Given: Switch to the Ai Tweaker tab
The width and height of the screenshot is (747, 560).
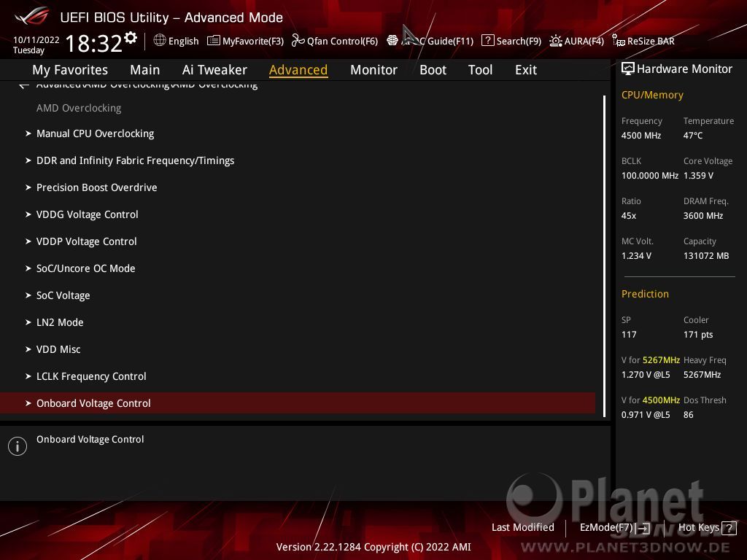Looking at the screenshot, I should (x=214, y=70).
